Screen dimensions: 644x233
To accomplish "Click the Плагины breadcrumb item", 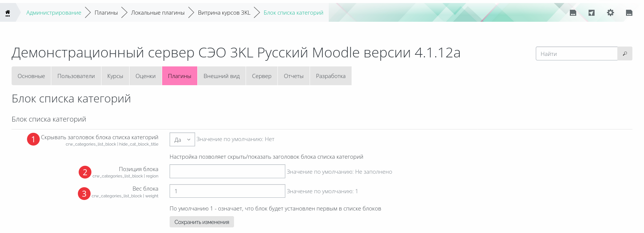I will [106, 13].
